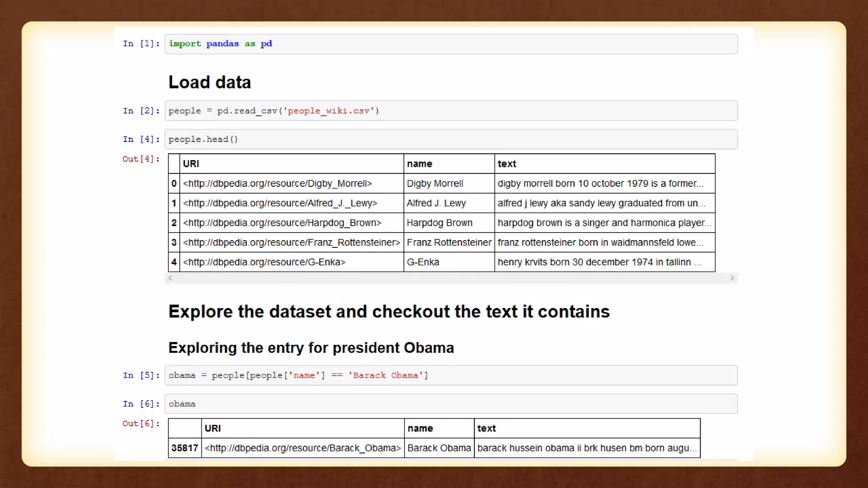Screen dimensions: 868x488
Task: Click the Barack_Obama dbpedia URI cell
Action: point(303,448)
